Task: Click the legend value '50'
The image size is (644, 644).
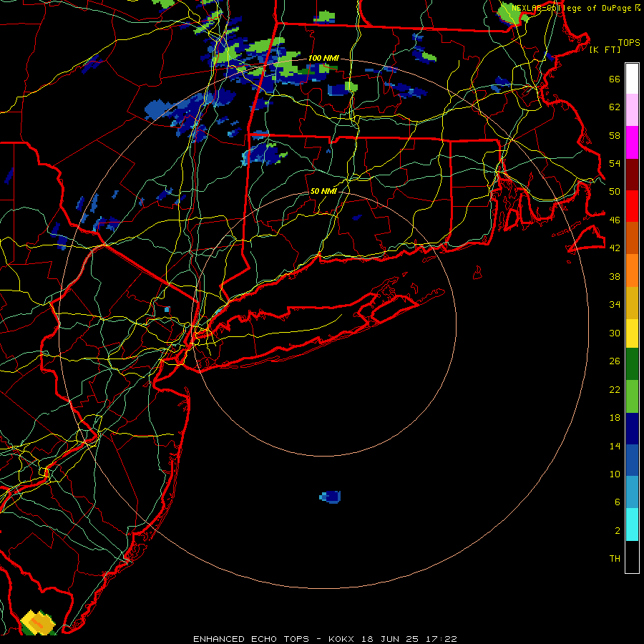Action: pos(615,192)
